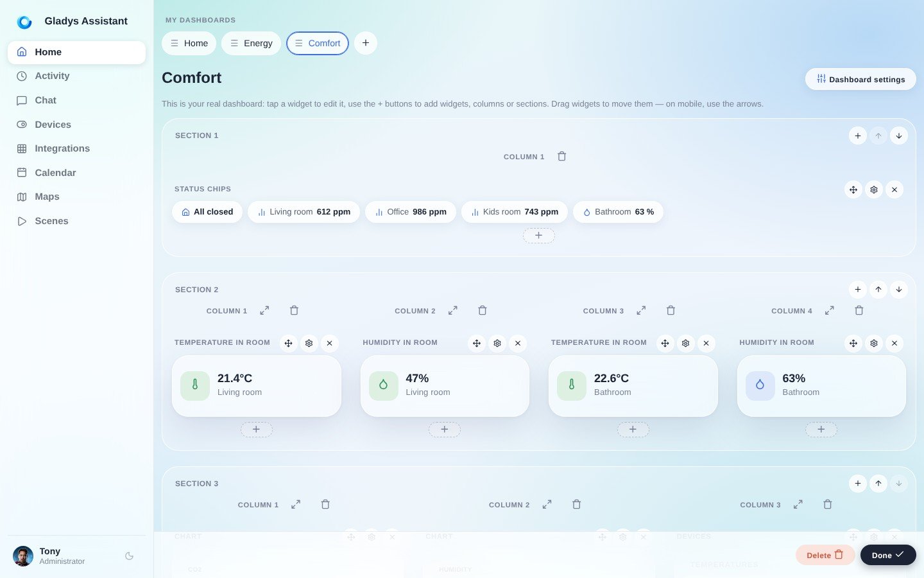Click the Office 986 ppm chip
The height and width of the screenshot is (578, 924).
[411, 212]
